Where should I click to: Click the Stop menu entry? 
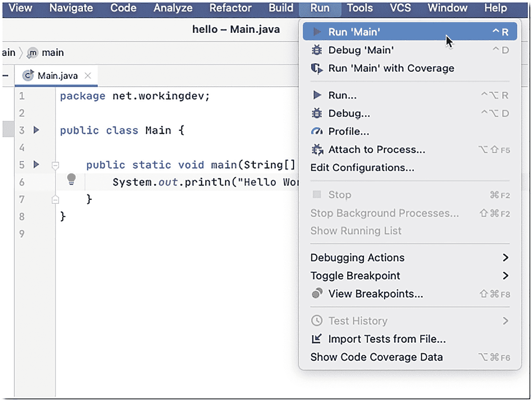tap(410, 195)
